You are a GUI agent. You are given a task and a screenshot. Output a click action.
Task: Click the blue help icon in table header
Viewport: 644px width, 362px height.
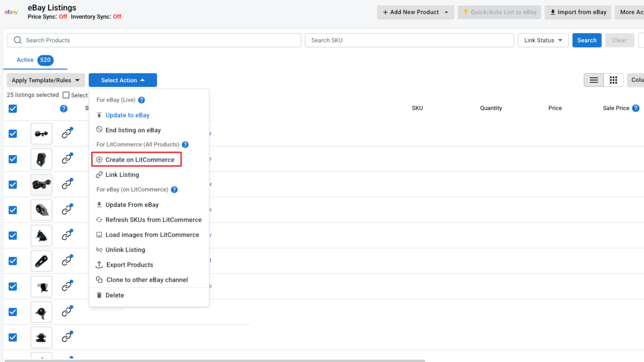63,109
